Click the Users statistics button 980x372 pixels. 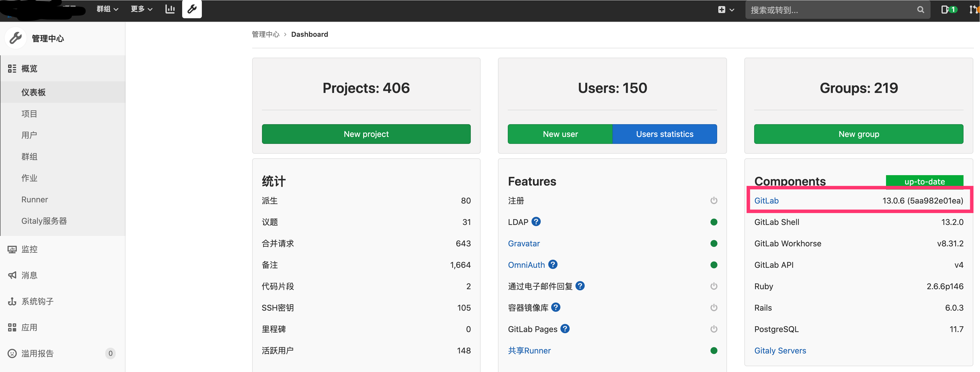665,134
